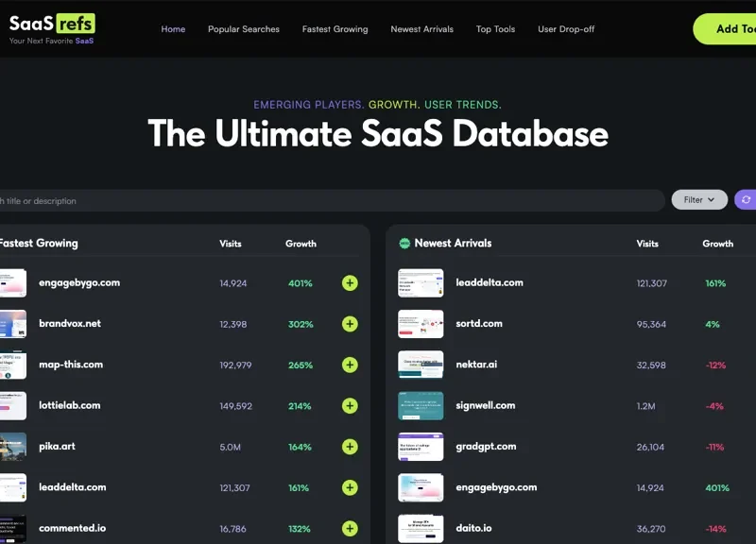Screen dimensions: 756x544
Task: Open the Popular Searches menu item
Action: pos(244,29)
